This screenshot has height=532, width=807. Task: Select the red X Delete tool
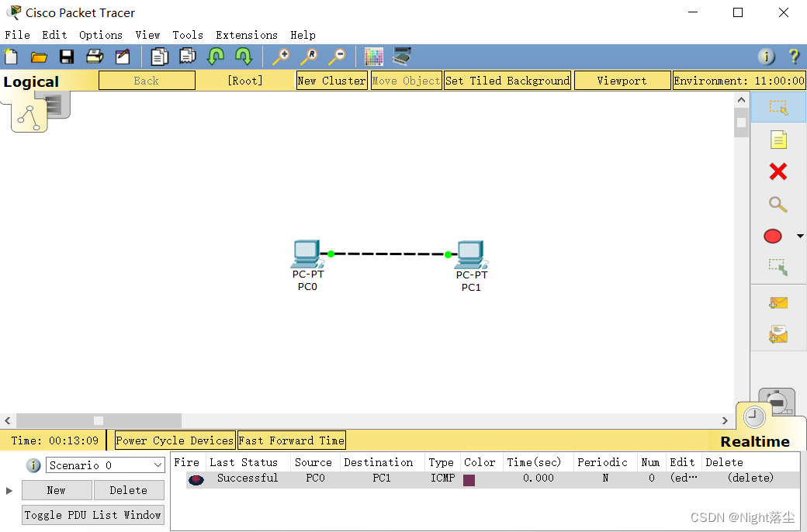click(778, 171)
